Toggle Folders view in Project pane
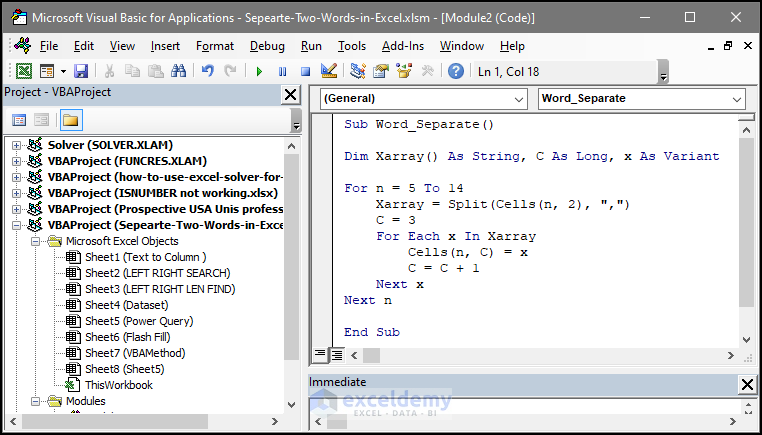Screen dimensions: 762x435 point(71,120)
